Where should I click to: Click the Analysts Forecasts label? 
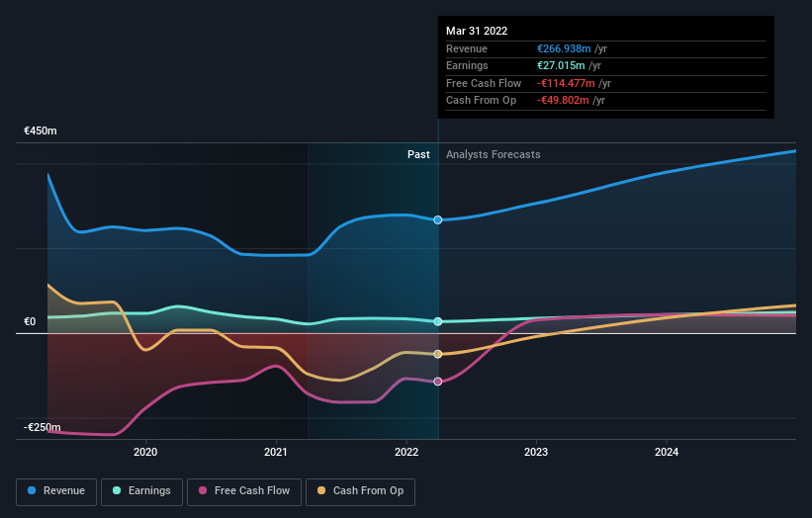493,155
